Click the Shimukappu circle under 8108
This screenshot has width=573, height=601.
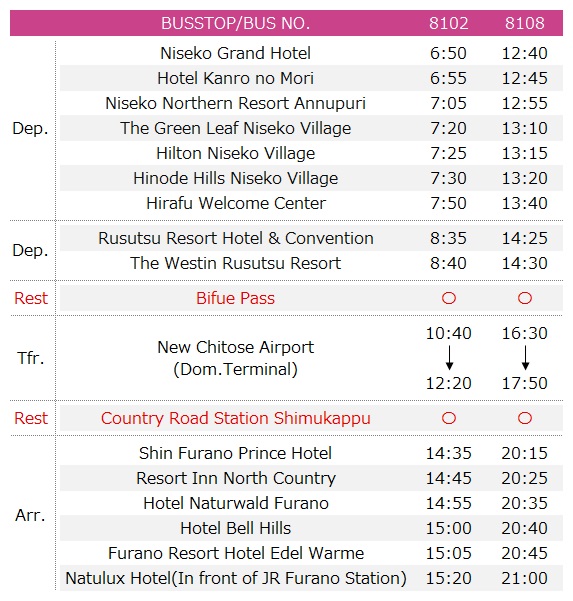click(525, 418)
